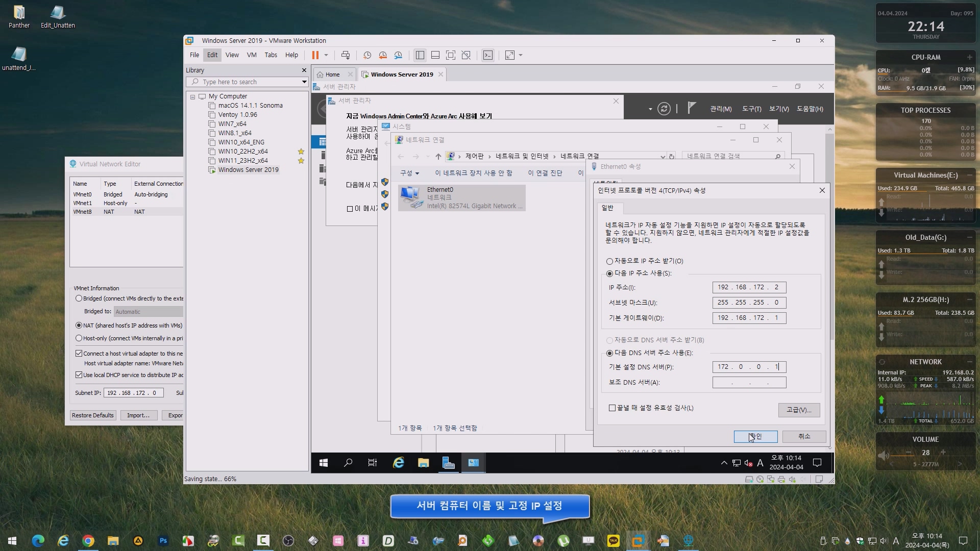980x551 pixels.
Task: Click the secondary DNS server field (보조 DNS 서버)
Action: 749,382
